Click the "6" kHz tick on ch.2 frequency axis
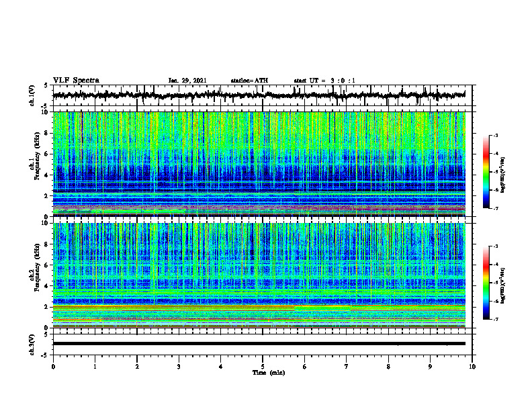The width and height of the screenshot is (532, 411). [x=47, y=265]
